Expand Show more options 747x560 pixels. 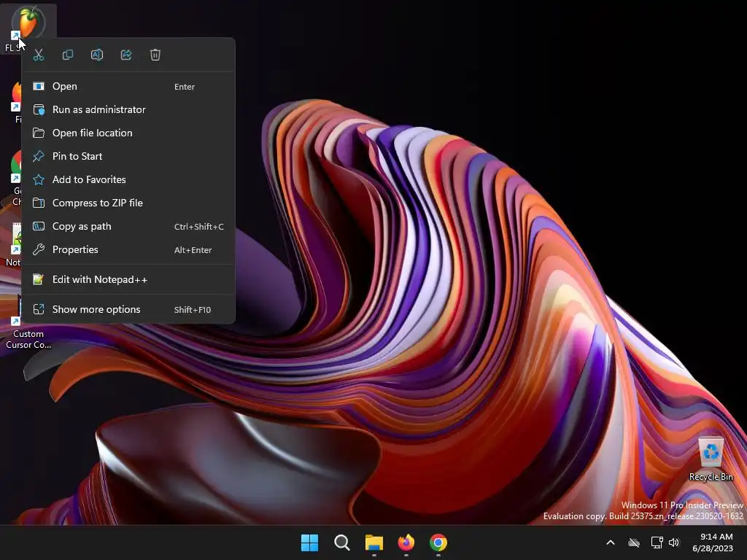128,309
